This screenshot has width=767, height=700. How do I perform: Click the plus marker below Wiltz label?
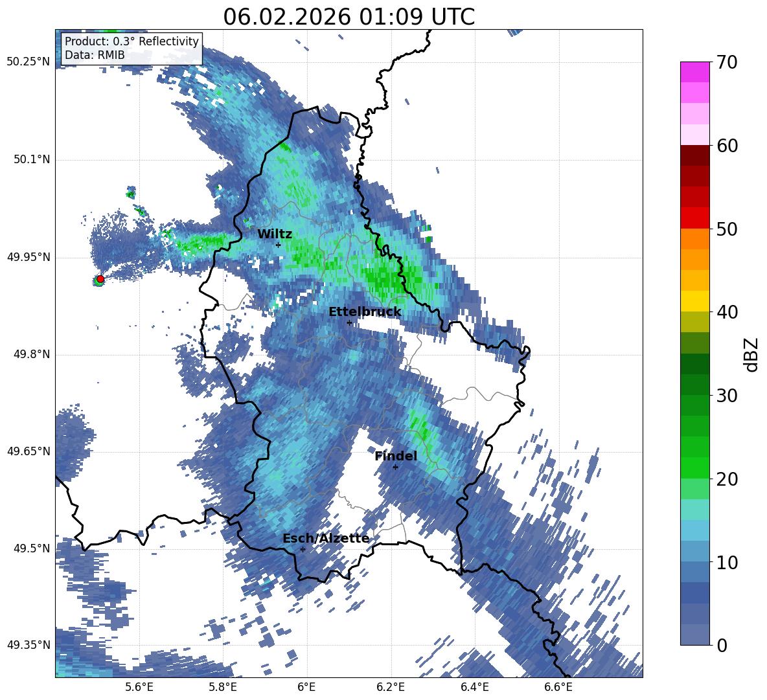click(x=279, y=245)
